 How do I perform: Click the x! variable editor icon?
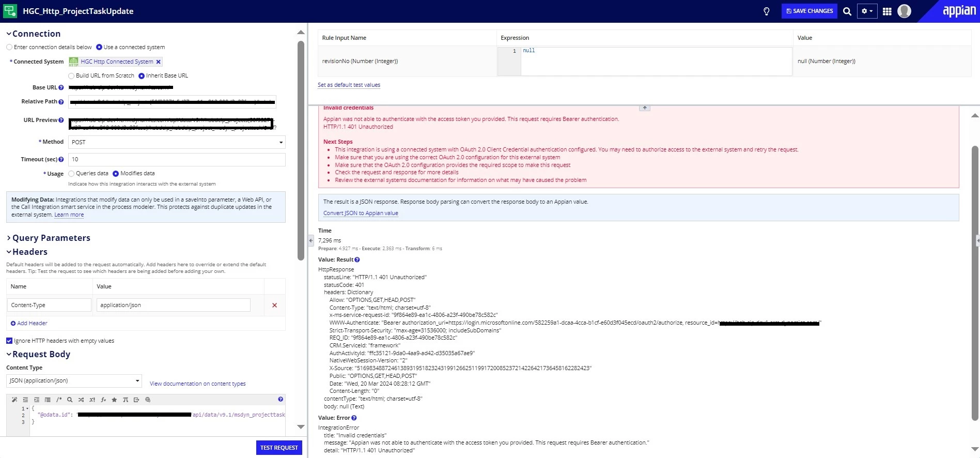click(x=92, y=400)
